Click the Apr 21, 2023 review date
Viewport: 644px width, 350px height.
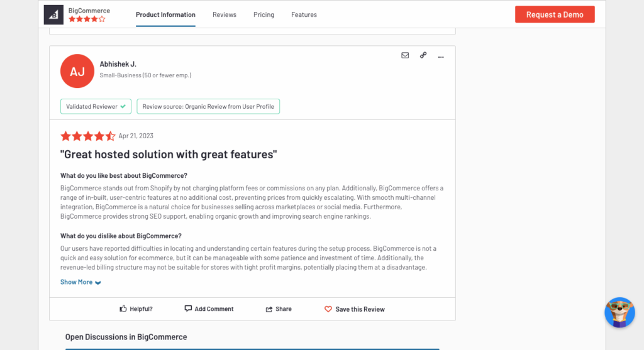click(136, 136)
